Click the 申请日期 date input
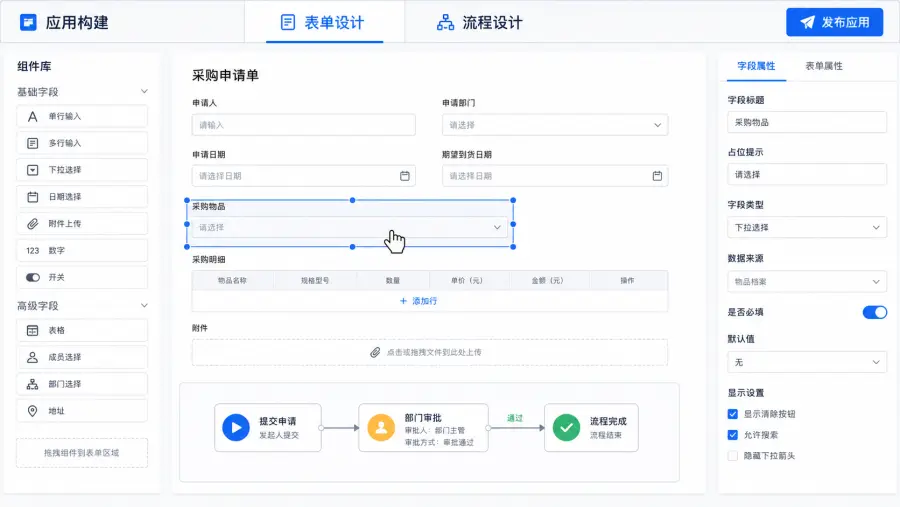The image size is (900, 507). click(304, 176)
